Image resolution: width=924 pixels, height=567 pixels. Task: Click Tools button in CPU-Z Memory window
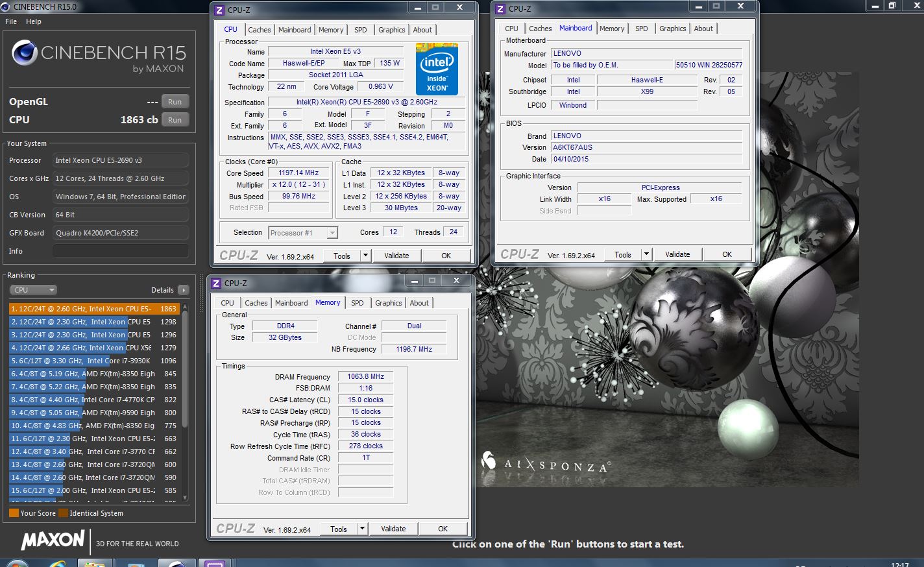(x=339, y=529)
